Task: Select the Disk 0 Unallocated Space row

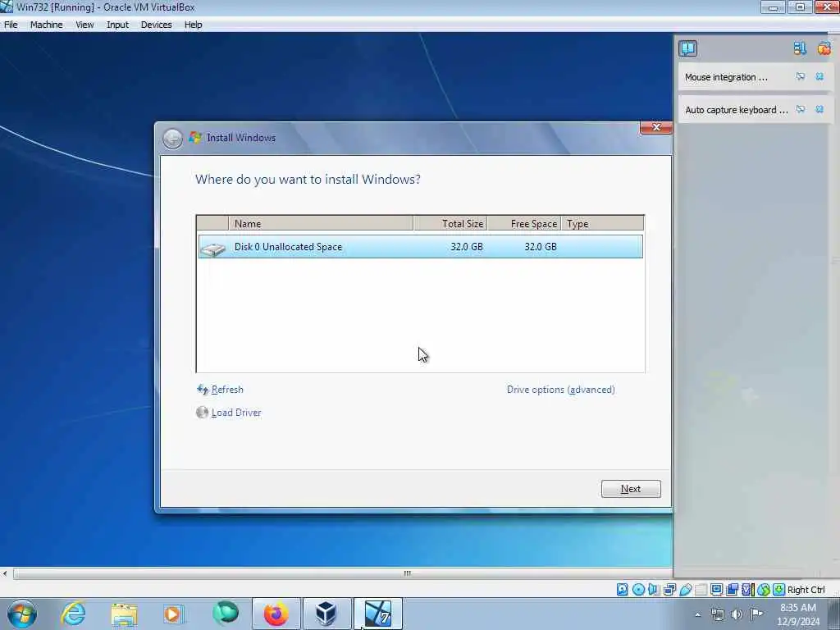Action: [421, 246]
